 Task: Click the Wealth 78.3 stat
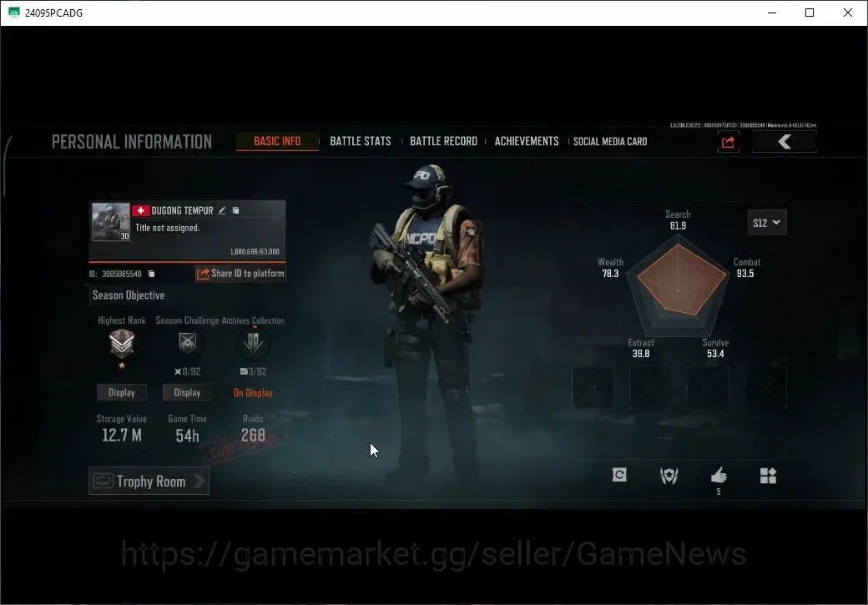610,267
